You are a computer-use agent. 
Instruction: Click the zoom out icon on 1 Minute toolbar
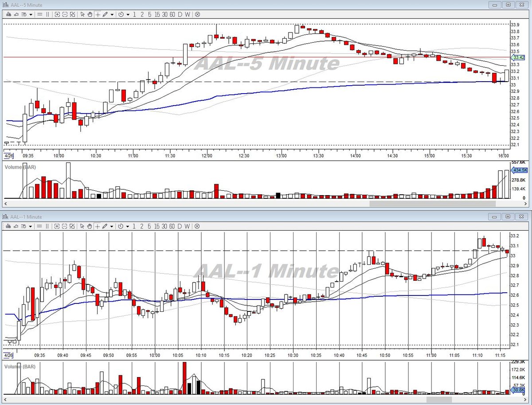[65, 226]
